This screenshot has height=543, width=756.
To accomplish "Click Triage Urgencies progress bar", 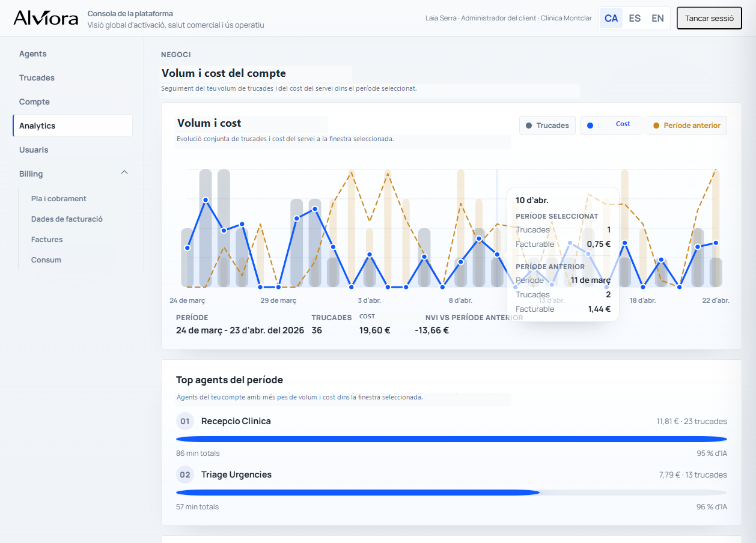I will 451,493.
